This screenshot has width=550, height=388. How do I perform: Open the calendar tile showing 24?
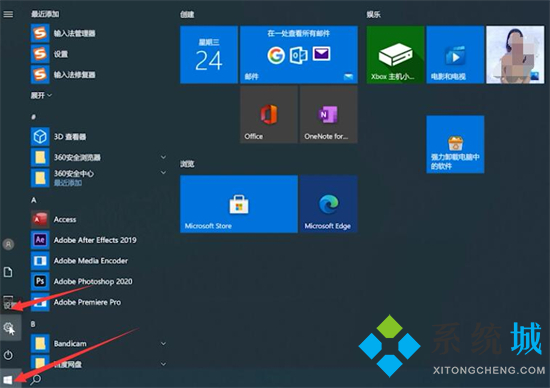click(x=209, y=54)
